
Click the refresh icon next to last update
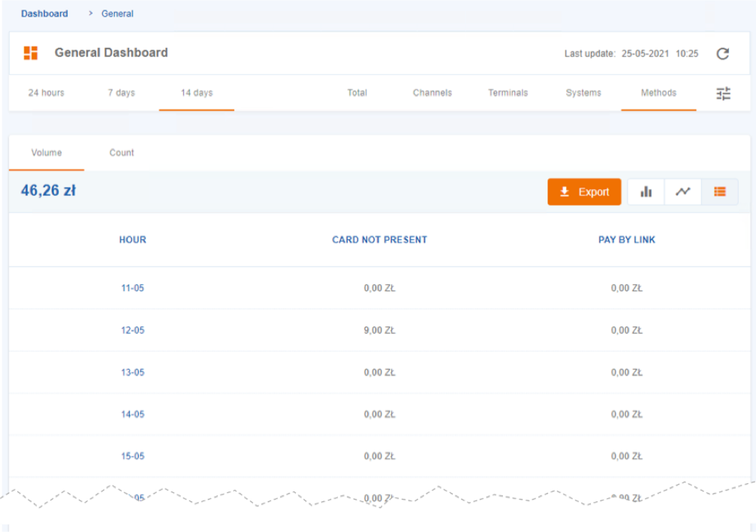click(722, 53)
